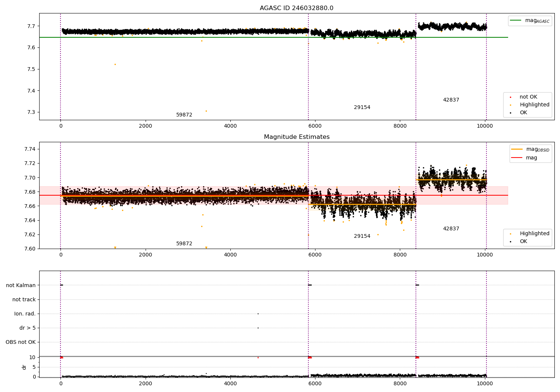Viewport: 560px width, 392px height.
Task: Click the 42837 label in Magnitude Estimates plot
Action: 451,229
